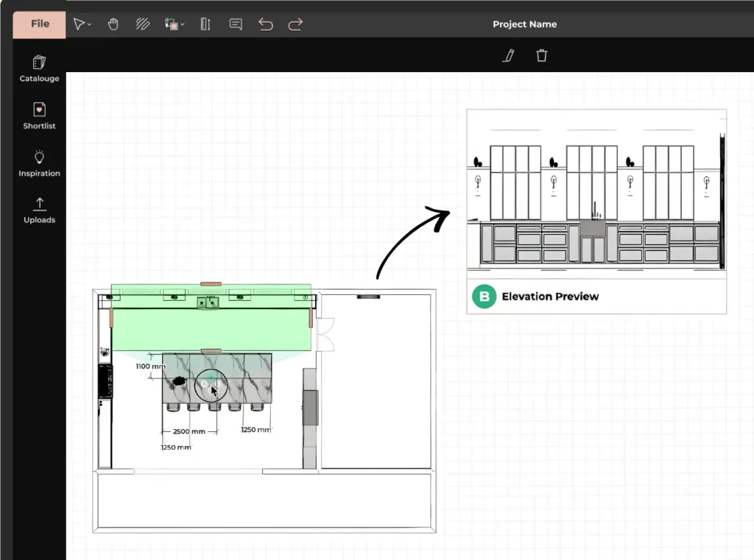
Task: Expand the arrange layers dropdown arrow
Action: coord(183,25)
